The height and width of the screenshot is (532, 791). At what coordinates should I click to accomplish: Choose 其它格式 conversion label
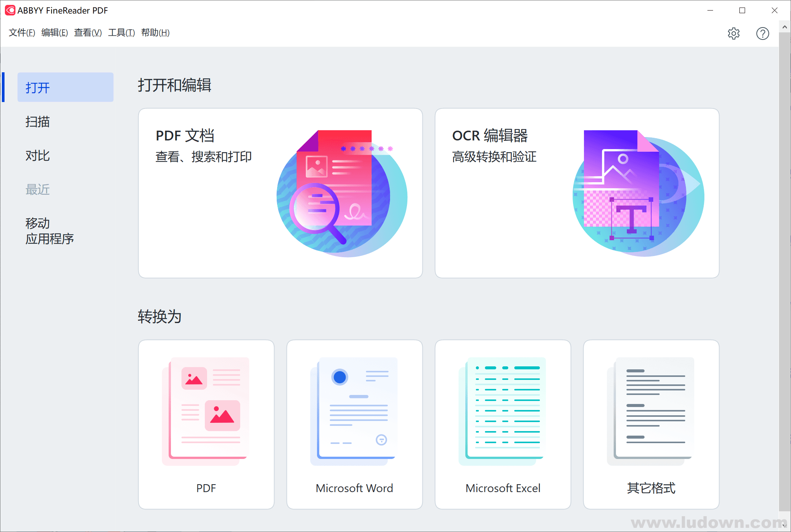(x=651, y=488)
